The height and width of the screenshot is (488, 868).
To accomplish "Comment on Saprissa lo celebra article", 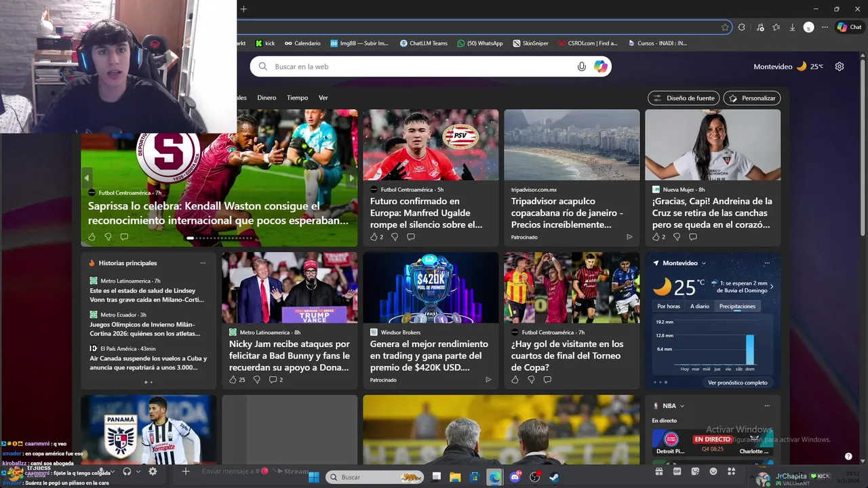I will 124,237.
